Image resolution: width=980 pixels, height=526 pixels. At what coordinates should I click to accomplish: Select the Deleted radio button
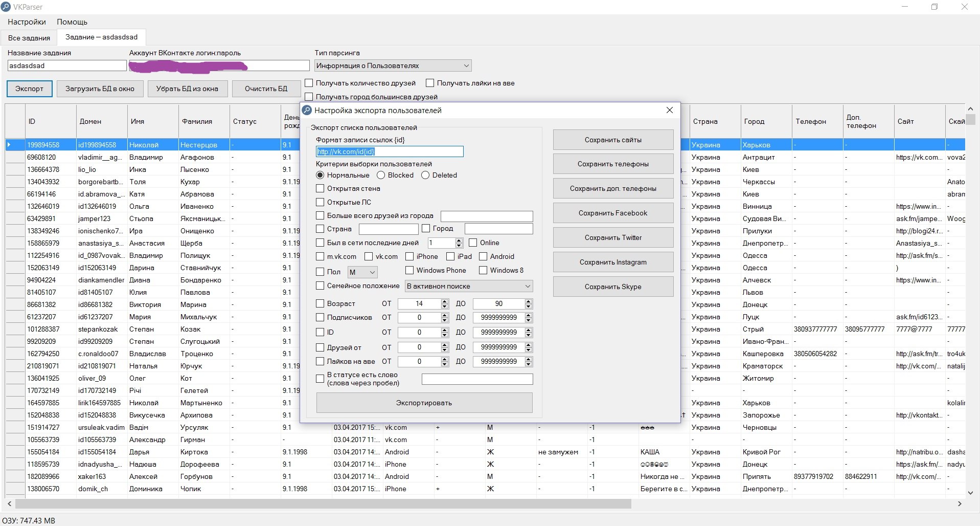pyautogui.click(x=425, y=175)
